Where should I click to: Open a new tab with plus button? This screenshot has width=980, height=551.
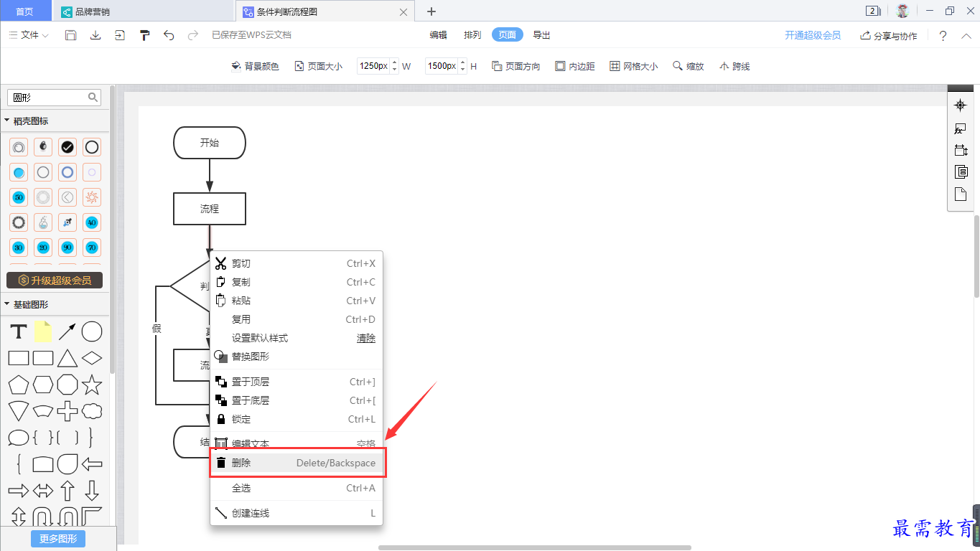pyautogui.click(x=431, y=11)
